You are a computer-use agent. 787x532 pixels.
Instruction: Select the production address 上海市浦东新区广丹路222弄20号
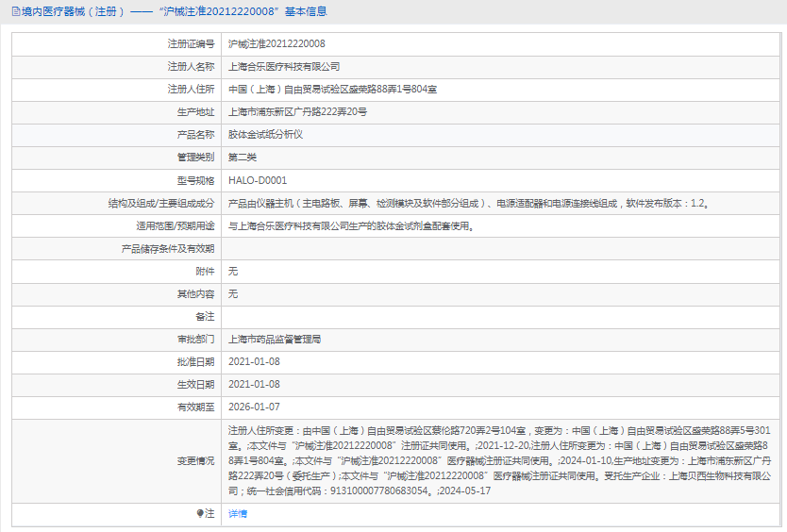297,112
